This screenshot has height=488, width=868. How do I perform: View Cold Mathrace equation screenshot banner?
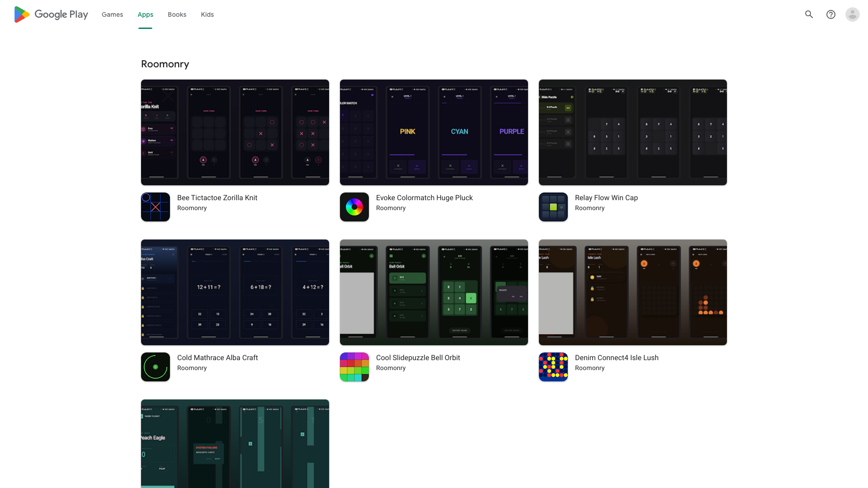pyautogui.click(x=235, y=292)
